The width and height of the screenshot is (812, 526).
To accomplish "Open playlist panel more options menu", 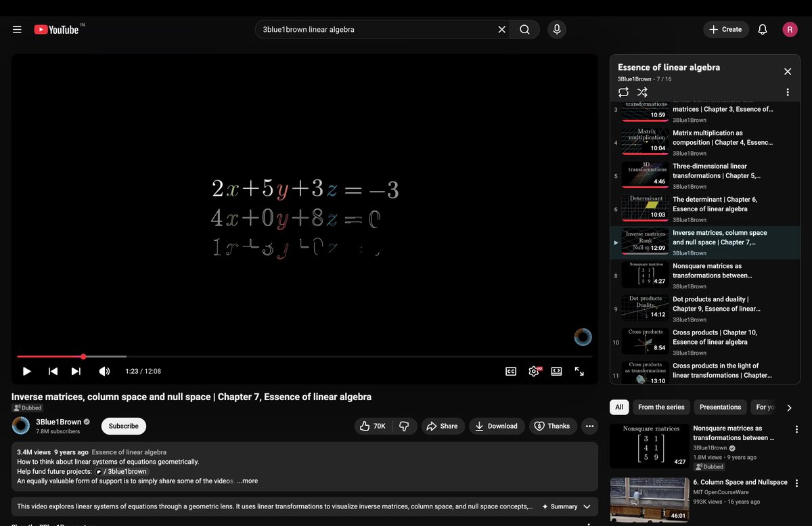I will [x=788, y=92].
